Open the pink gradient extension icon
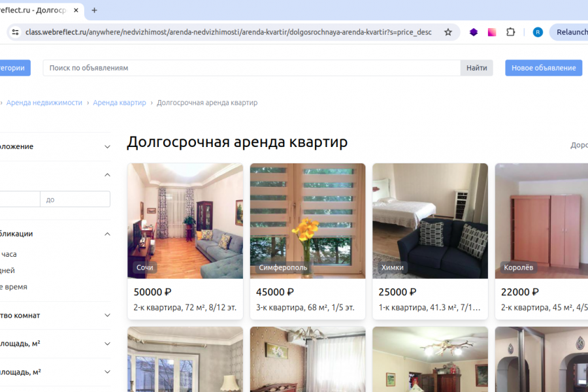The image size is (588, 392). [x=491, y=32]
